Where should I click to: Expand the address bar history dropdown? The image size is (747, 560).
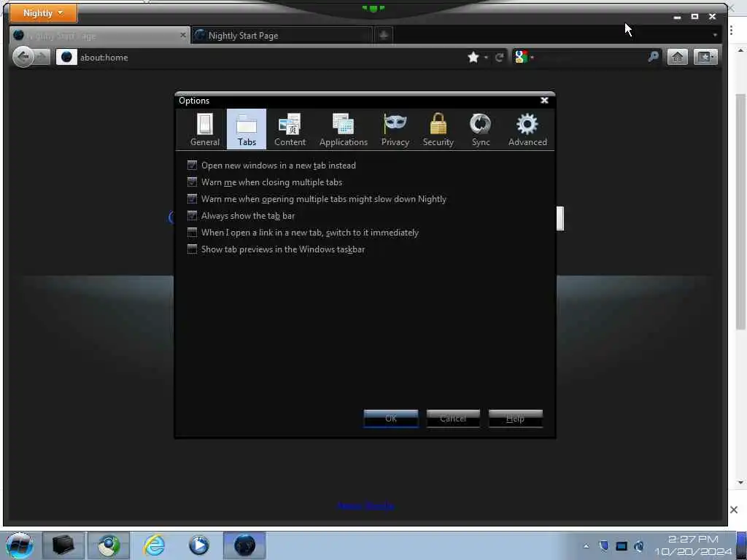486,58
